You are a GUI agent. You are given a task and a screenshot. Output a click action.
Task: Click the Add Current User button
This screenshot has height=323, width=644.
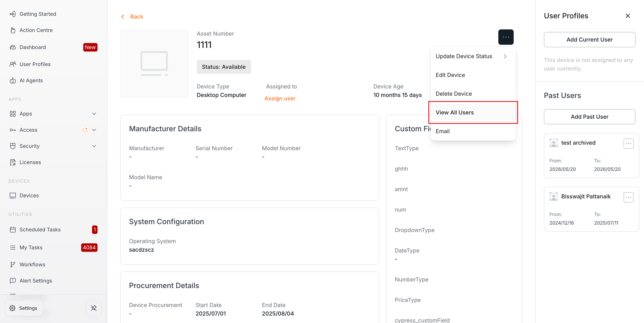pos(590,40)
